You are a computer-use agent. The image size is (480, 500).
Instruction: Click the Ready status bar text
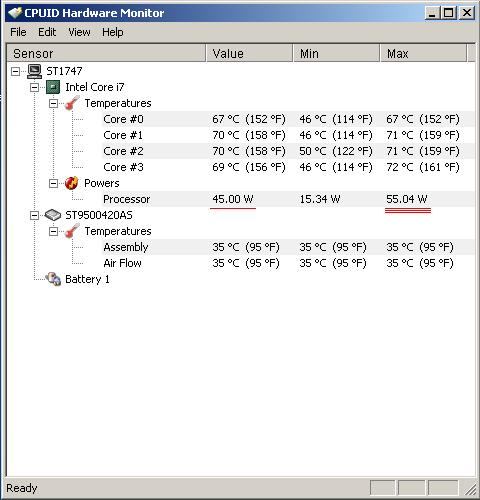pos(22,488)
